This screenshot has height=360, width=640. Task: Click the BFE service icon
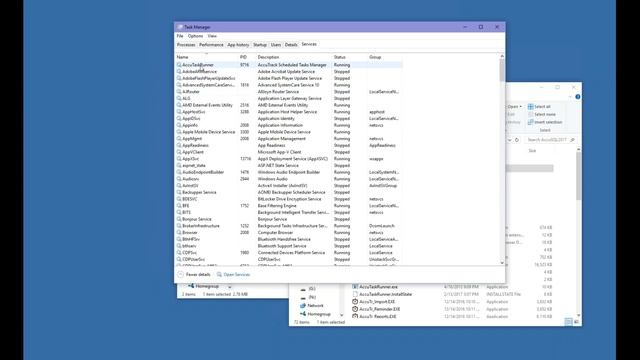(x=179, y=206)
